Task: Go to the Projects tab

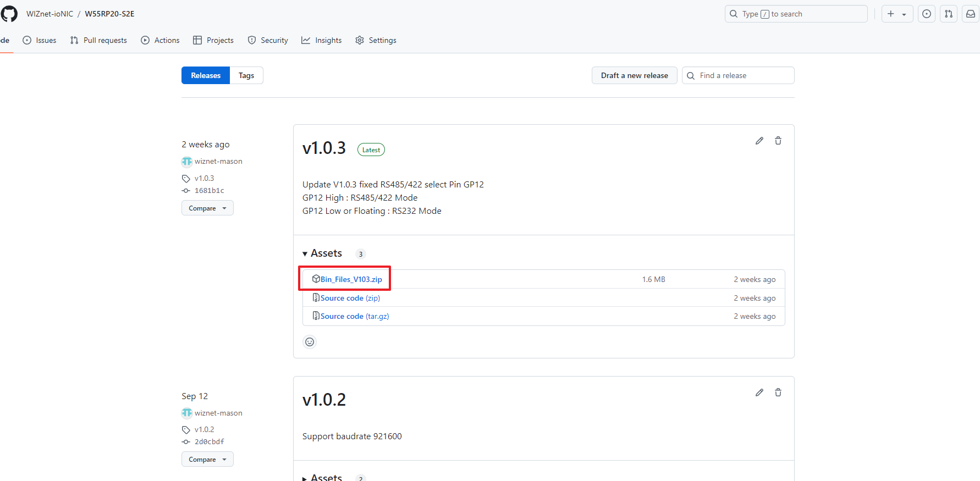Action: point(213,40)
